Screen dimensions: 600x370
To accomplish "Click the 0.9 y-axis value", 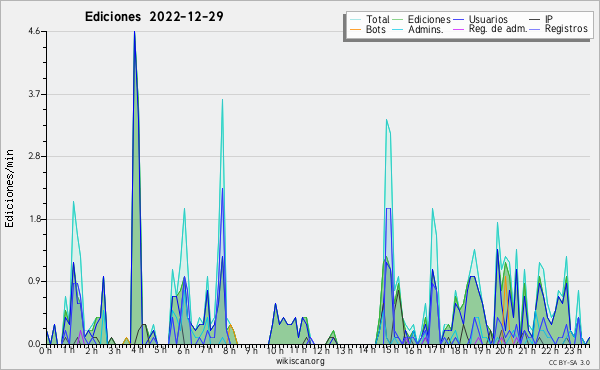I will coord(34,282).
